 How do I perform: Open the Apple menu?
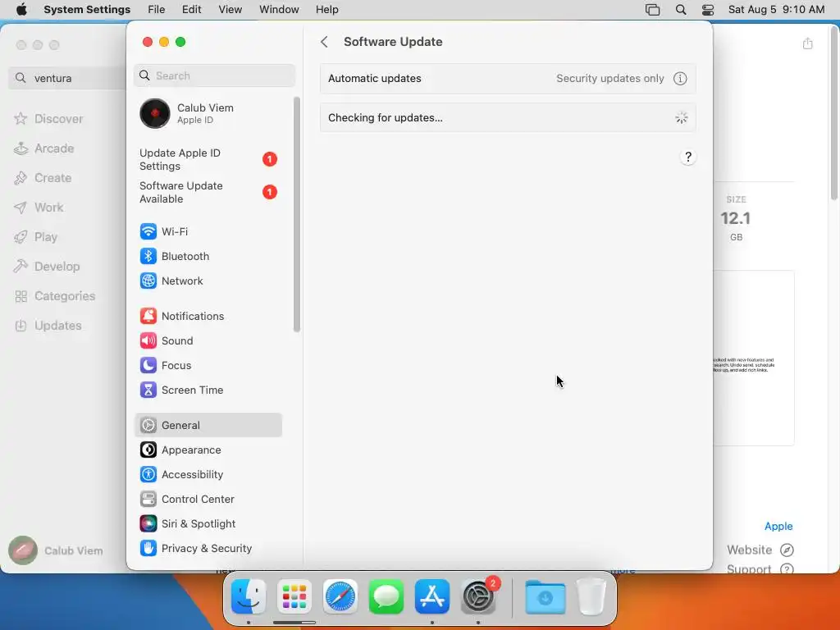(x=21, y=10)
